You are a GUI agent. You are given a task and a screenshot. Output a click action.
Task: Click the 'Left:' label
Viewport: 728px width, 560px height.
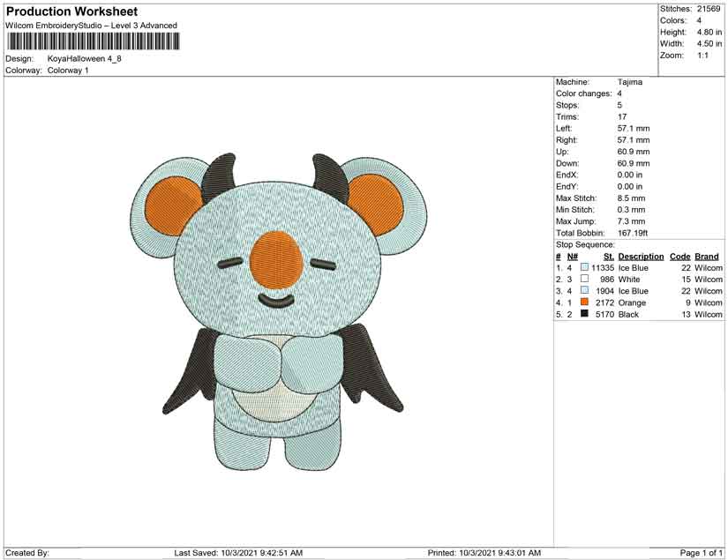[564, 129]
